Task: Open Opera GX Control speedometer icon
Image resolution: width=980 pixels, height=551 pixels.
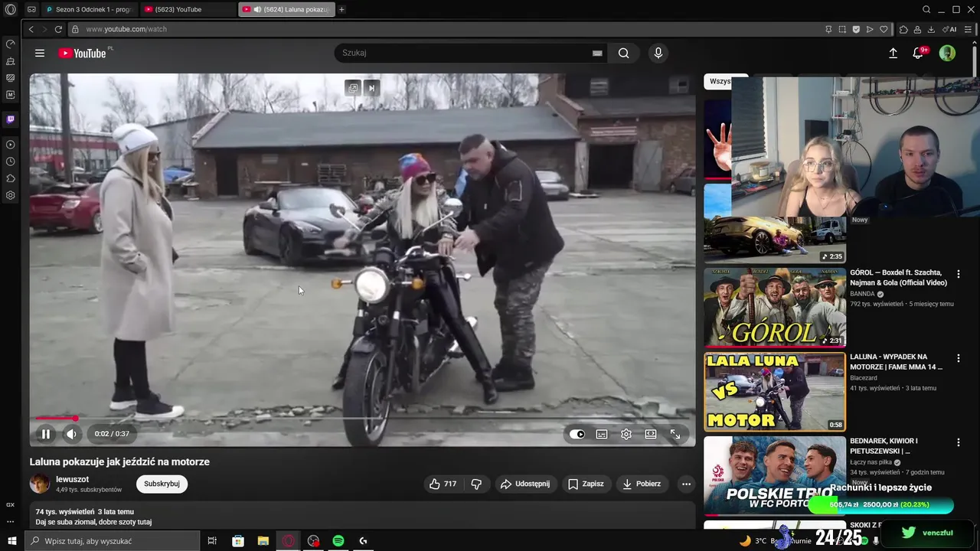Action: [x=10, y=44]
